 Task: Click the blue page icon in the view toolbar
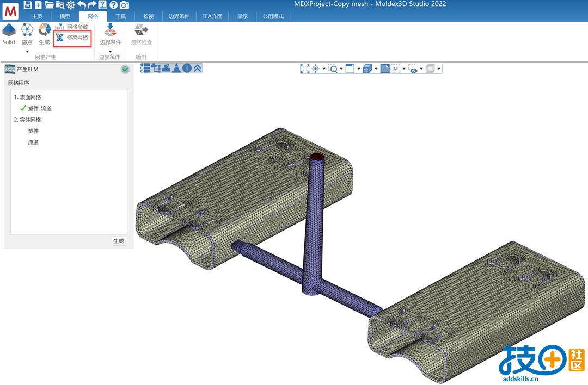(x=385, y=69)
